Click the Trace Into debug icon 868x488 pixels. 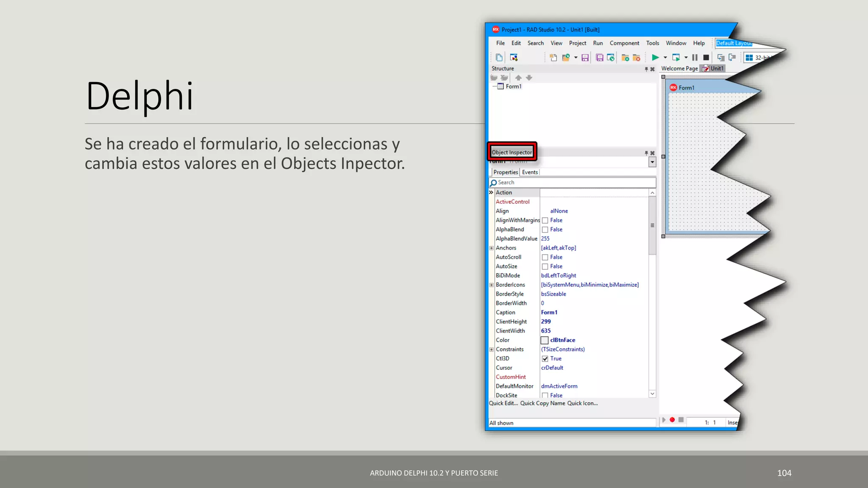[721, 57]
